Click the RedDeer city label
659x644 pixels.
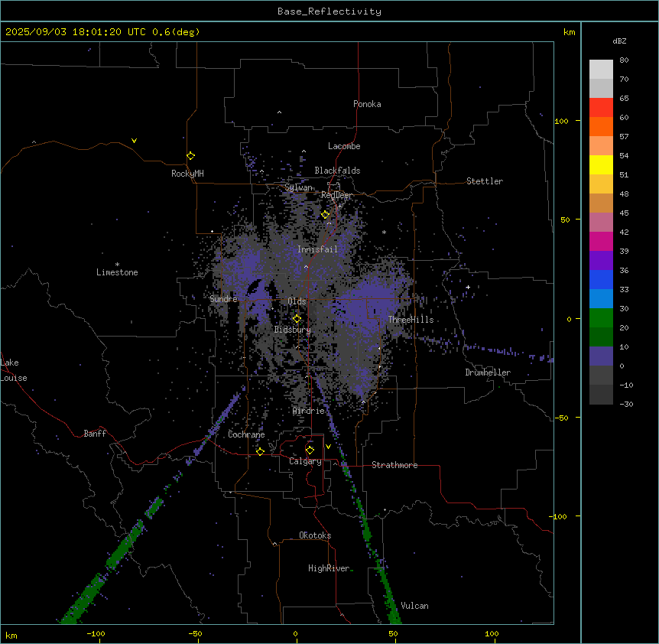pos(336,195)
